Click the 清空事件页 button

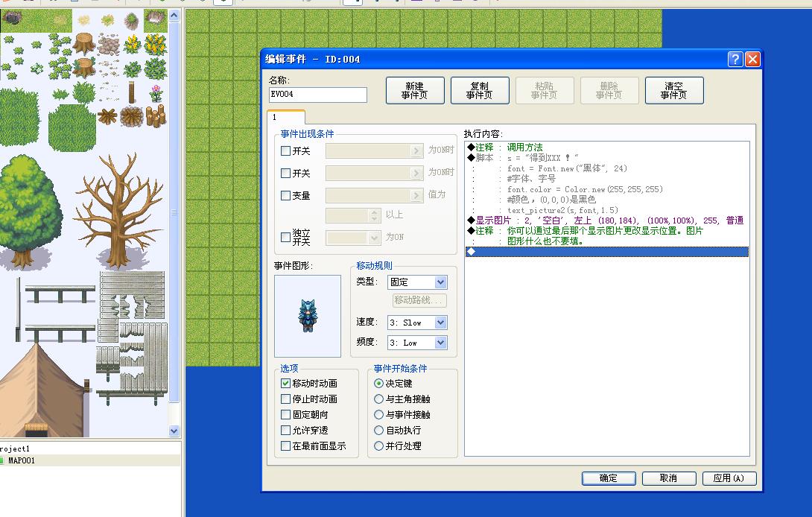pos(673,91)
